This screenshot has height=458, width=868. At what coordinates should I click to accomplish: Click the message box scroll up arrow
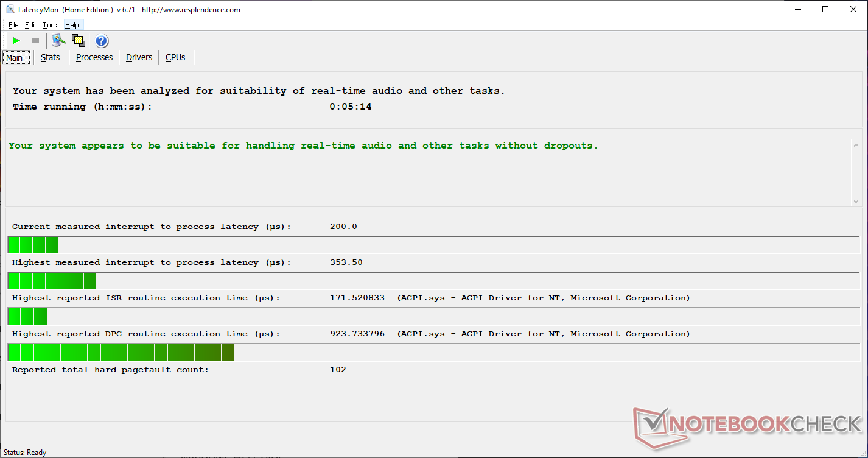pos(856,145)
